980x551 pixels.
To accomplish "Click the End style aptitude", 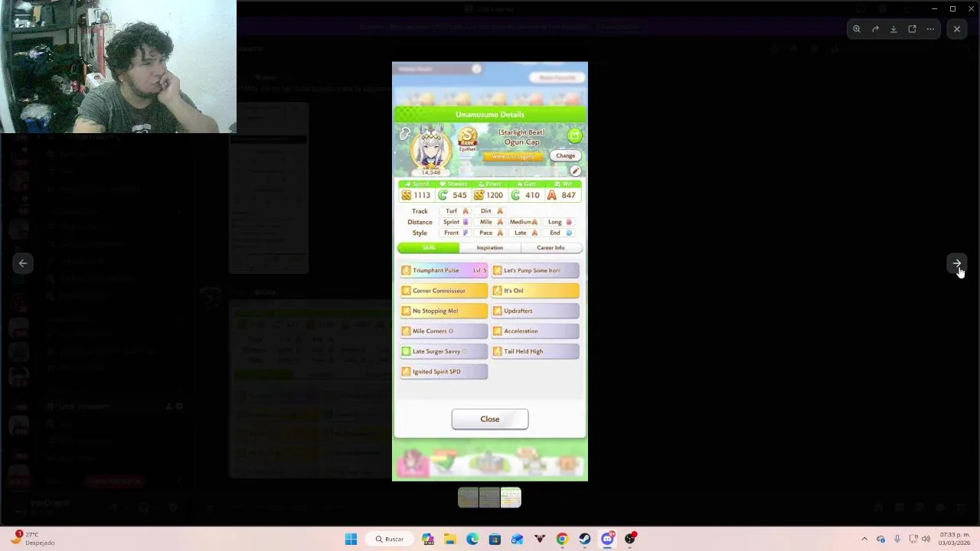I will pos(560,233).
